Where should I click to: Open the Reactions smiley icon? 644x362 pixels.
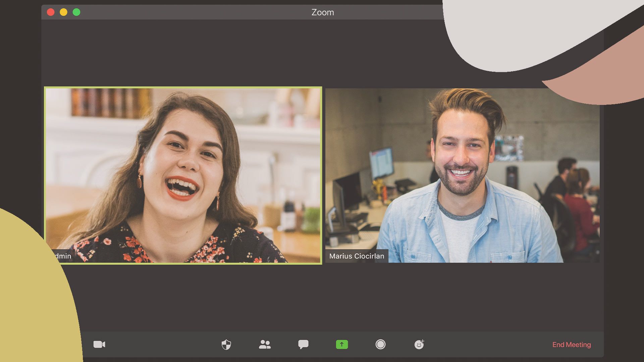tap(419, 344)
